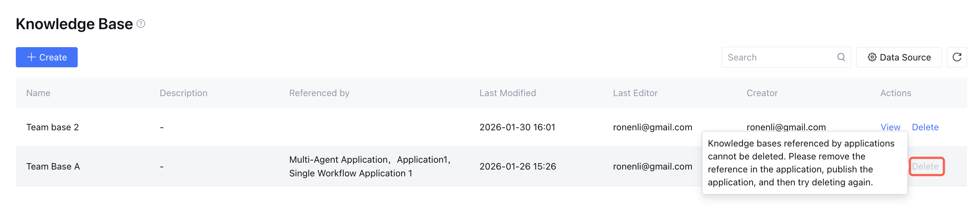This screenshot has width=980, height=221.
Task: Click the Description column header
Action: pos(183,93)
